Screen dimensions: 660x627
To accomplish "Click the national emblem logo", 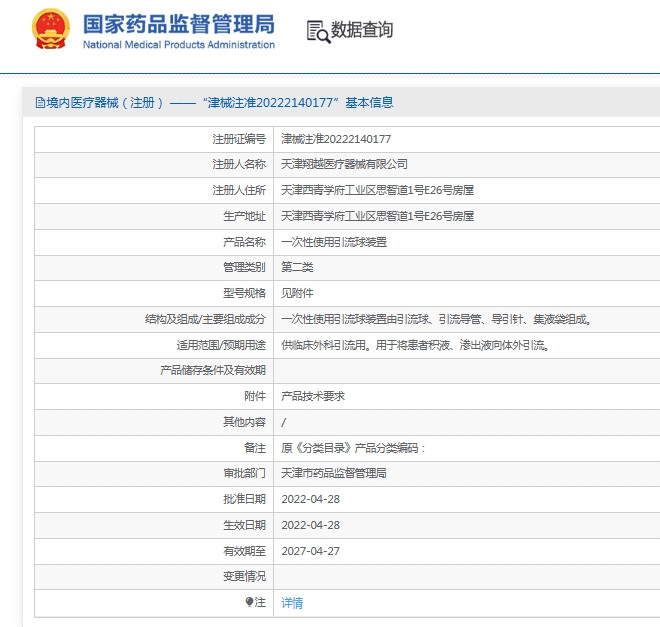I will [51, 29].
